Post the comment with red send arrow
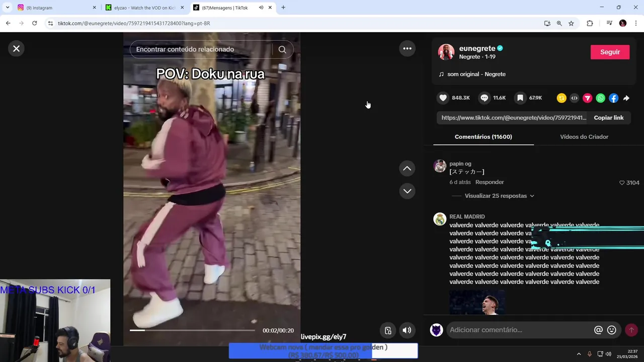644x362 pixels. (631, 330)
